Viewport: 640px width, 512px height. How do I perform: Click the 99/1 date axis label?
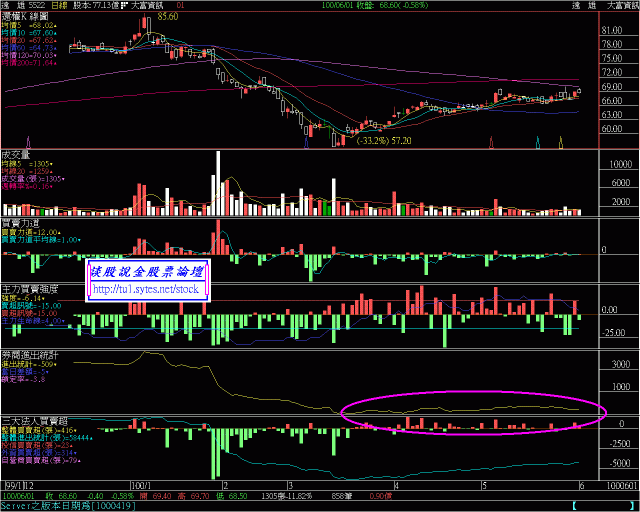pos(14,486)
